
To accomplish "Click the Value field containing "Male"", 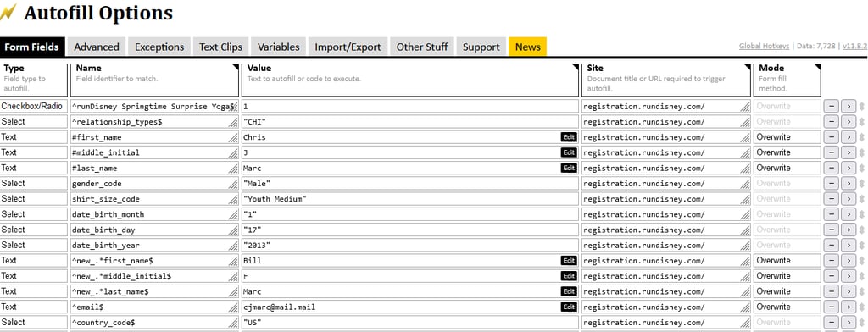I will [x=409, y=184].
